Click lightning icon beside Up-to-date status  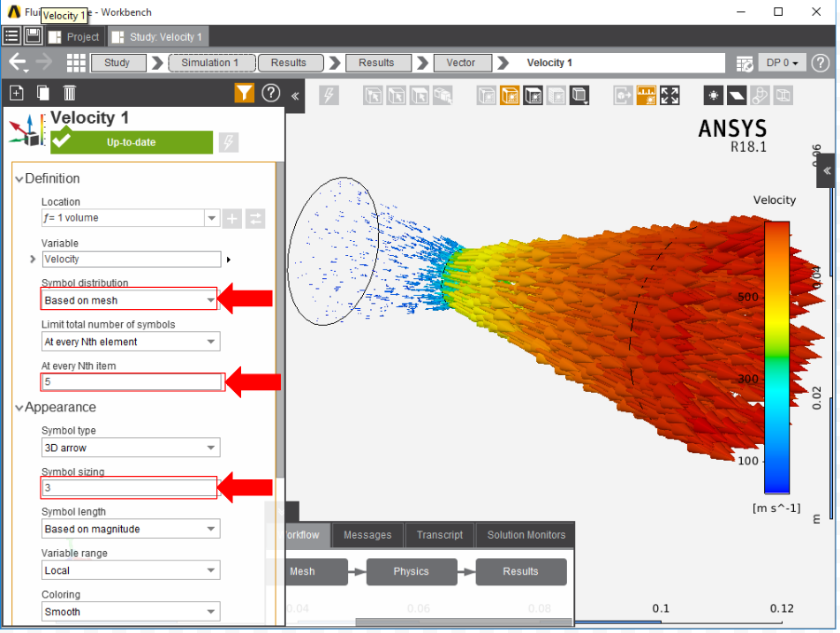tap(229, 142)
